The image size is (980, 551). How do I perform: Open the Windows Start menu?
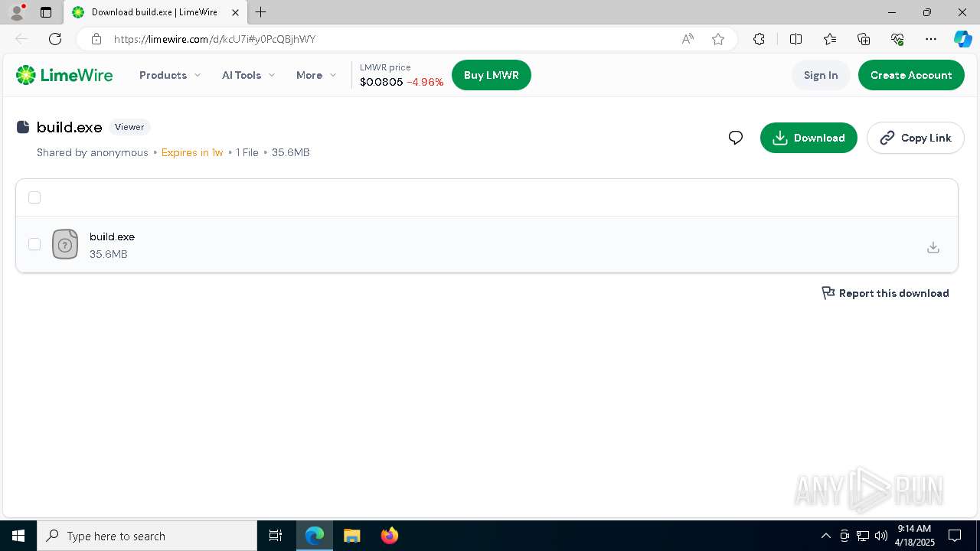tap(18, 536)
